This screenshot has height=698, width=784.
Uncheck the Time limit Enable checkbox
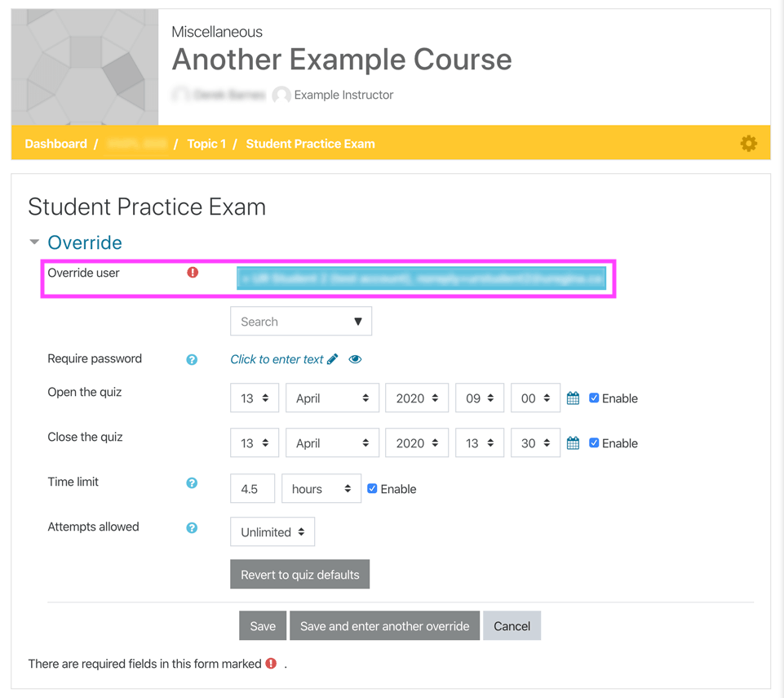(372, 488)
